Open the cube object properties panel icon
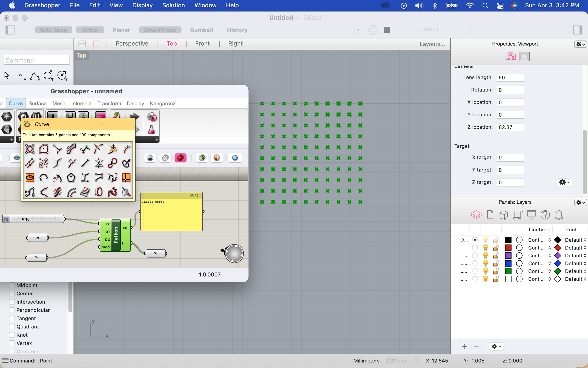This screenshot has width=588, height=368. 504,215
